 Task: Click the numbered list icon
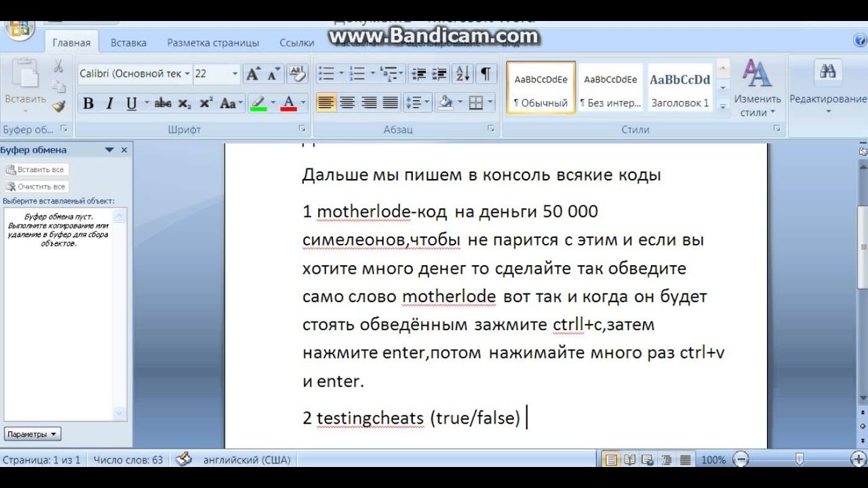[357, 74]
